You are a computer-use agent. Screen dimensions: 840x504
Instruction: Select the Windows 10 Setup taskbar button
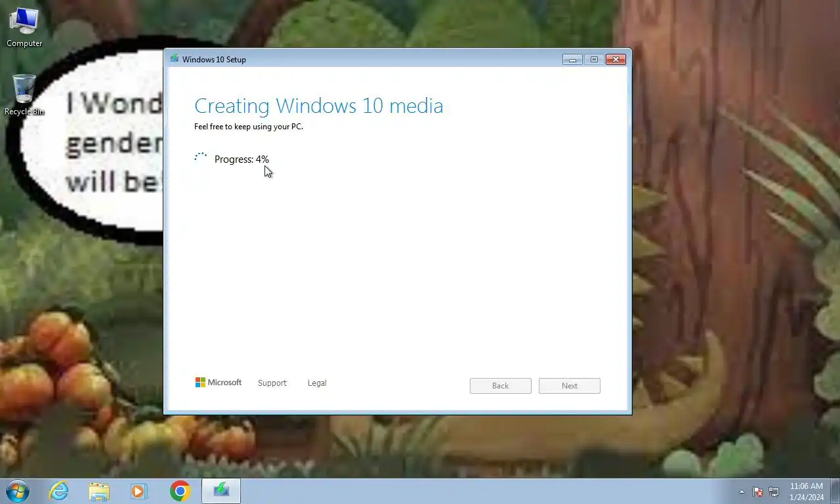(x=221, y=491)
